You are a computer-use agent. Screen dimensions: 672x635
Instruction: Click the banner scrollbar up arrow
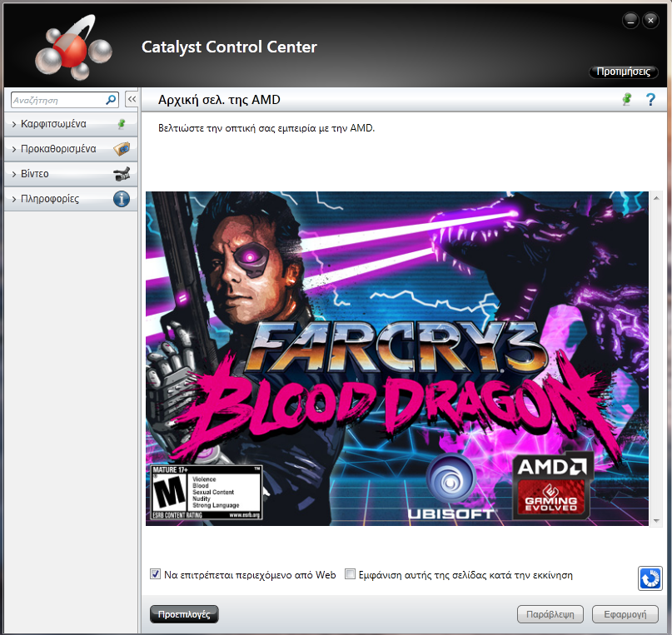point(656,198)
